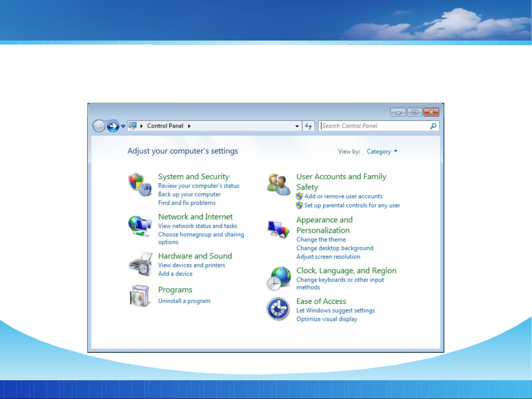The width and height of the screenshot is (532, 399).
Task: Expand the address bar history dropdown
Action: click(297, 126)
